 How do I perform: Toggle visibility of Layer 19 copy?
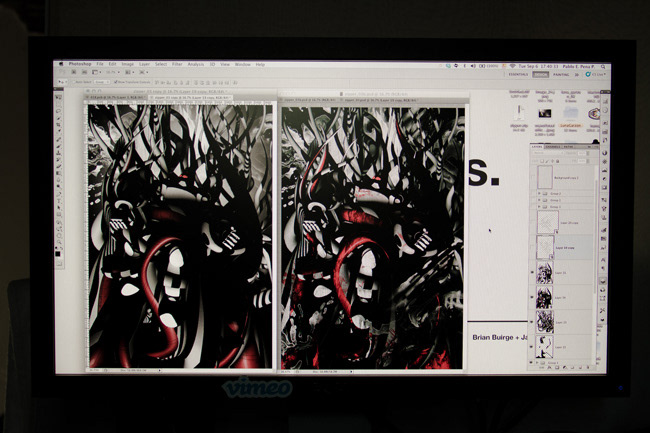click(533, 247)
